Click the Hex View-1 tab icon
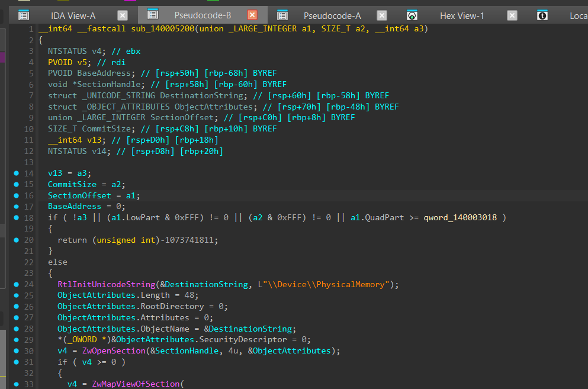This screenshot has height=389, width=588. pyautogui.click(x=412, y=15)
